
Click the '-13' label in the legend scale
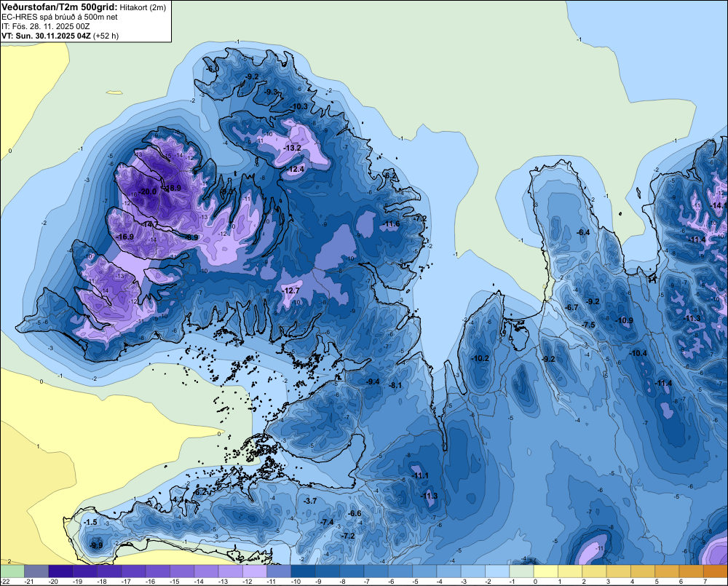point(223,582)
